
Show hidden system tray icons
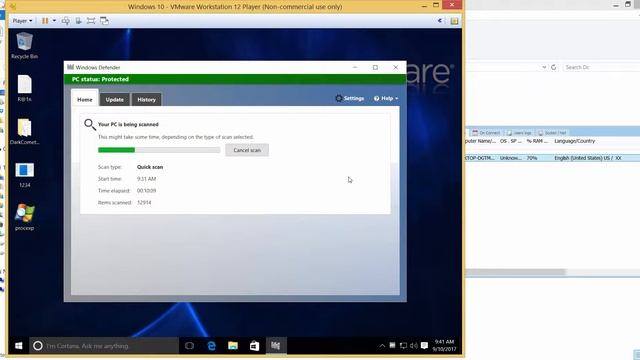point(382,346)
